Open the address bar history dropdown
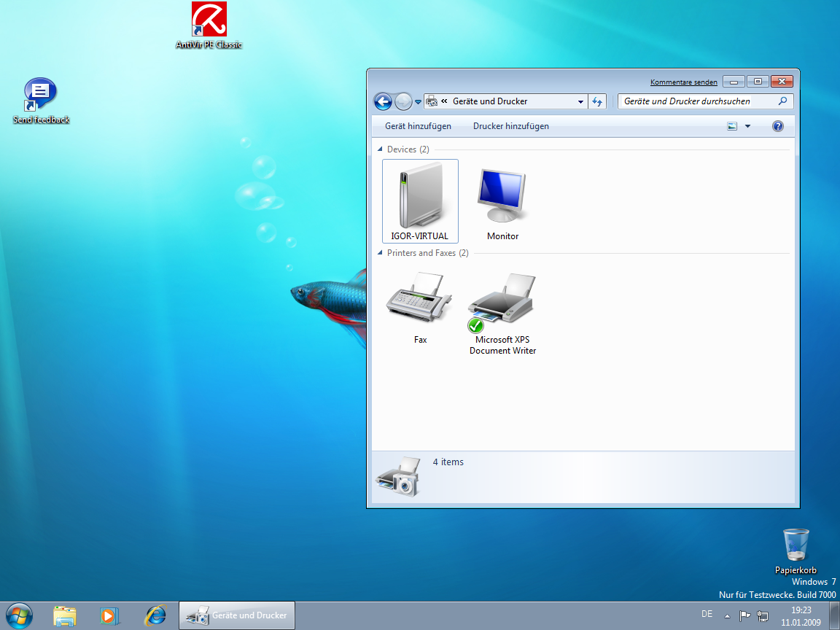Viewport: 840px width, 630px height. [x=580, y=101]
